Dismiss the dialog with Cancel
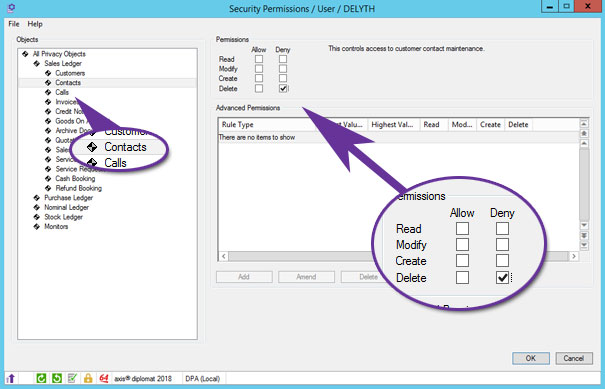This screenshot has width=605, height=389. tap(574, 358)
